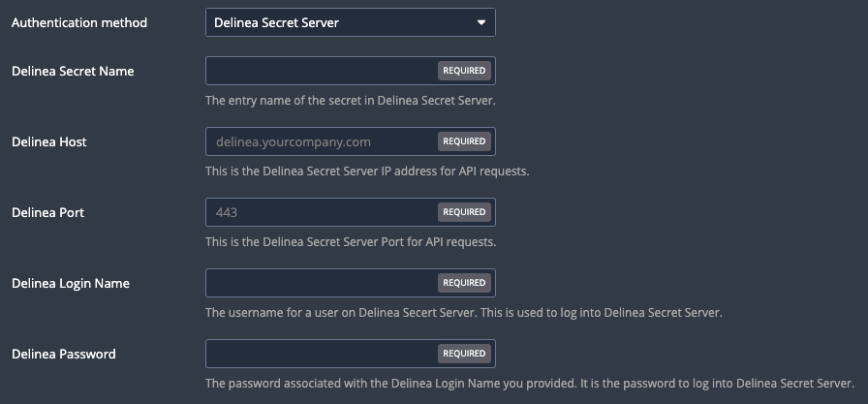Focus the Delinea Secret Name input field
This screenshot has height=404, width=868.
[x=351, y=71]
